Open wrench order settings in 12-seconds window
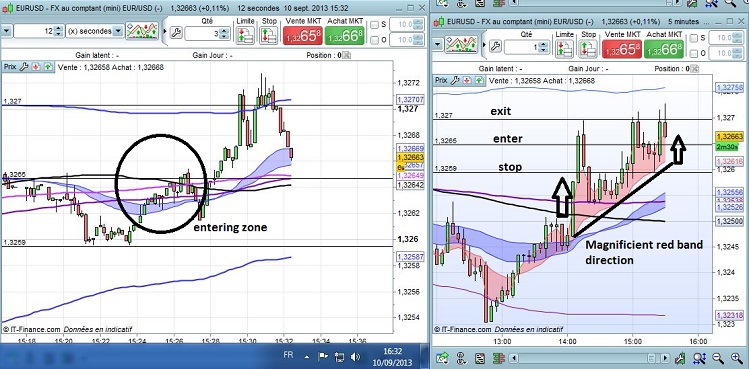The image size is (749, 369). coord(176,33)
